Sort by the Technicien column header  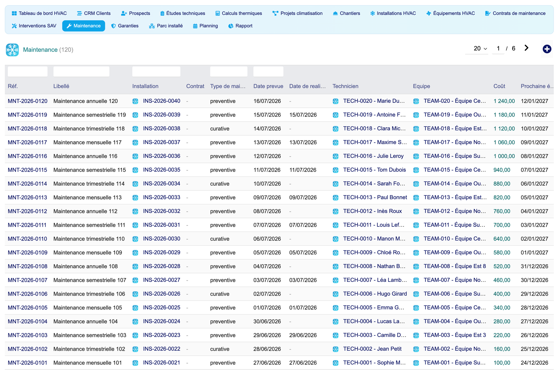[x=345, y=86]
